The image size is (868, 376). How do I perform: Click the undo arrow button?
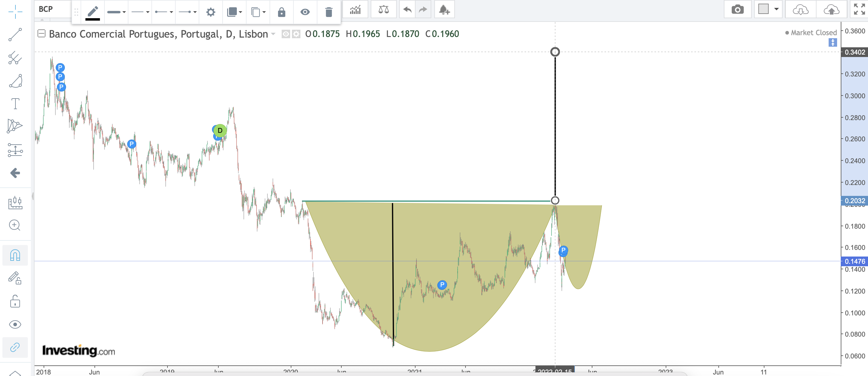(x=407, y=9)
